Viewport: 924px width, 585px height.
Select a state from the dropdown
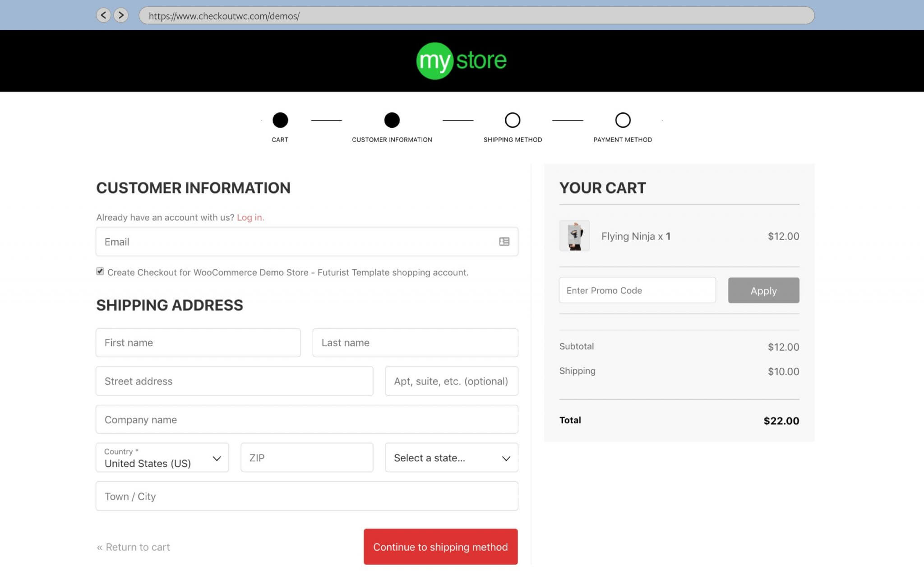tap(451, 458)
